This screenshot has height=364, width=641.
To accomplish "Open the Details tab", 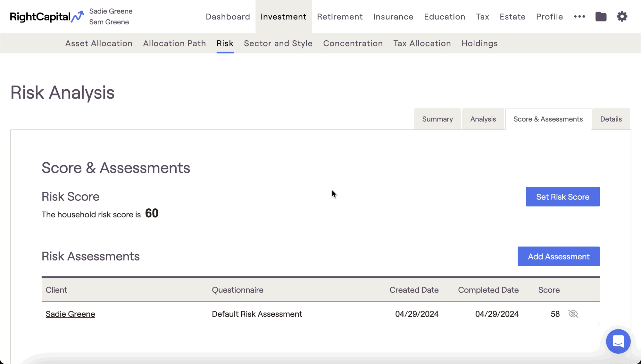I will pos(611,119).
